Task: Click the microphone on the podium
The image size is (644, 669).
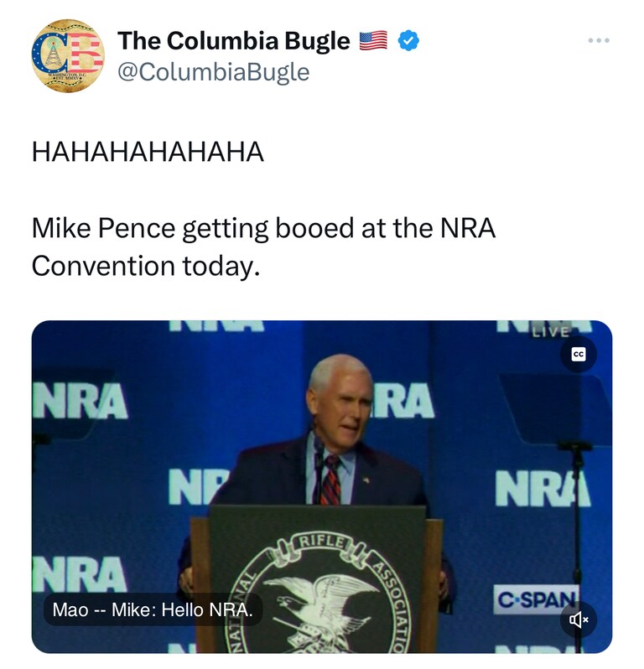Action: point(319,457)
